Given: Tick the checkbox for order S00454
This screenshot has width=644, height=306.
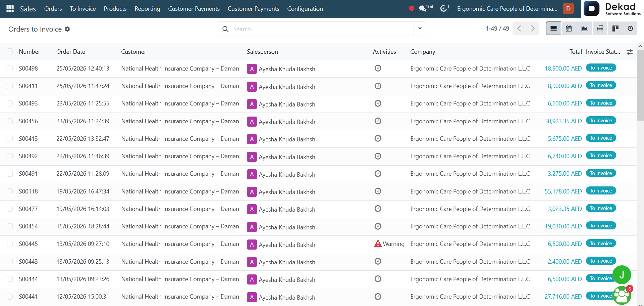Looking at the screenshot, I should pyautogui.click(x=10, y=226).
